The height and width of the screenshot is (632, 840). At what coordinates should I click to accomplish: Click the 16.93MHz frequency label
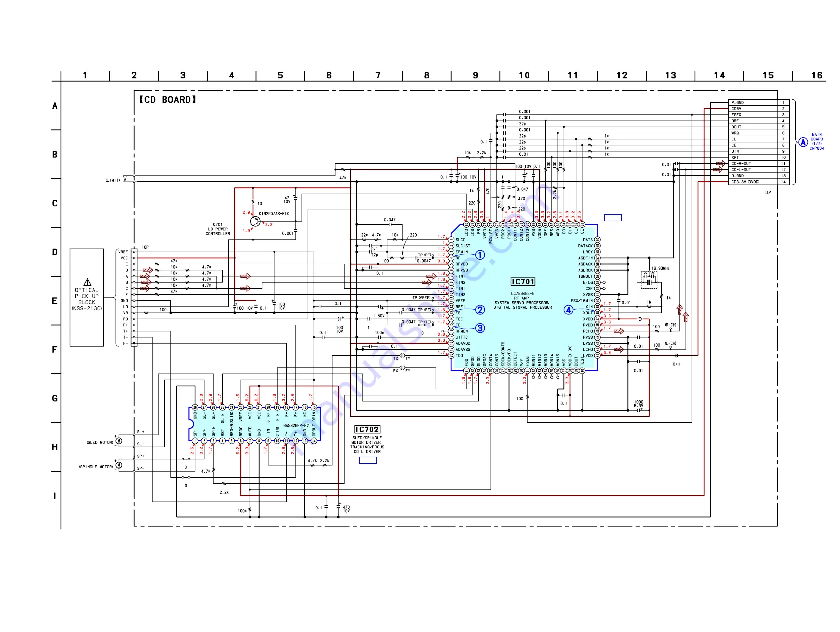[x=660, y=268]
